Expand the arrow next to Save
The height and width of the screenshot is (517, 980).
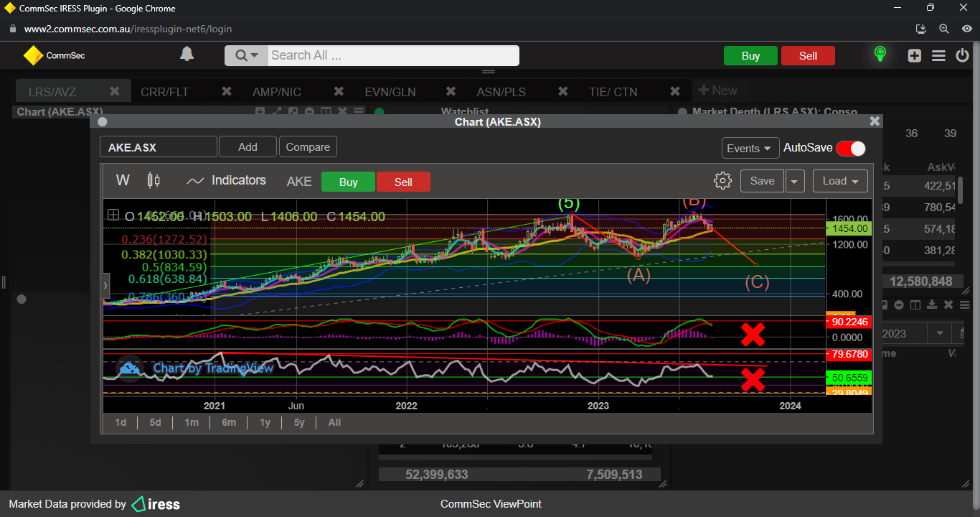795,181
